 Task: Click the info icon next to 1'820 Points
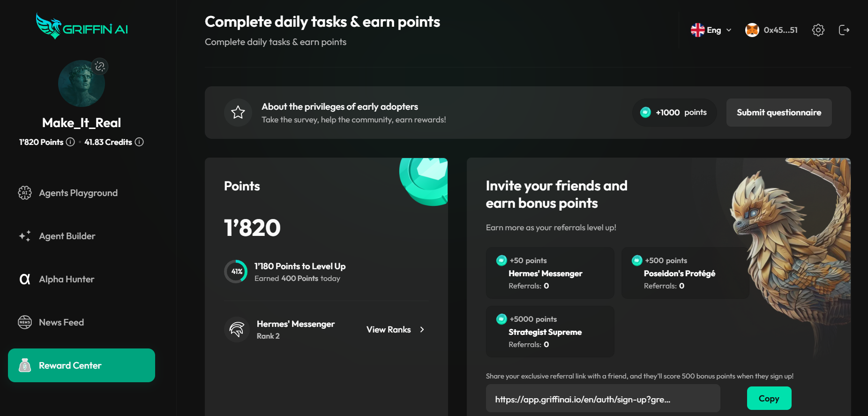[70, 142]
